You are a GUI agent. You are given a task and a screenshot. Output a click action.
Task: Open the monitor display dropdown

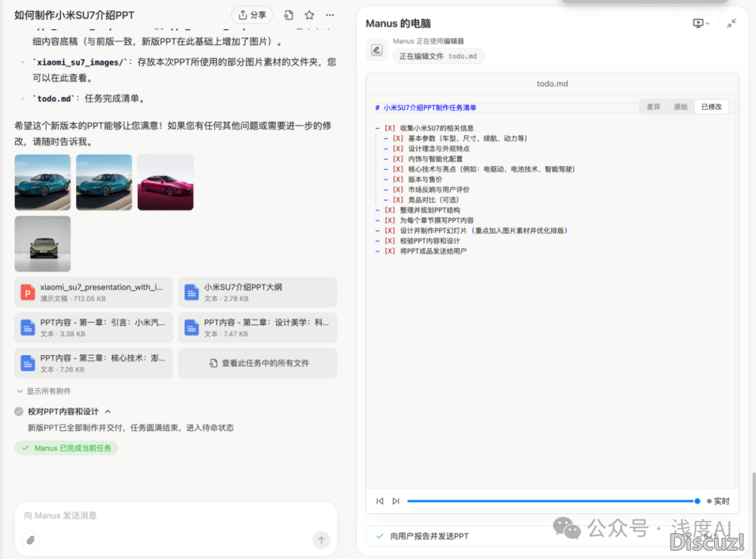[x=701, y=23]
